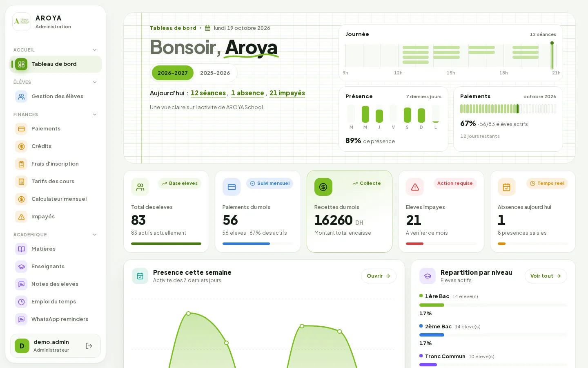This screenshot has height=368, width=588.
Task: Click the Voir tout button
Action: pyautogui.click(x=546, y=276)
